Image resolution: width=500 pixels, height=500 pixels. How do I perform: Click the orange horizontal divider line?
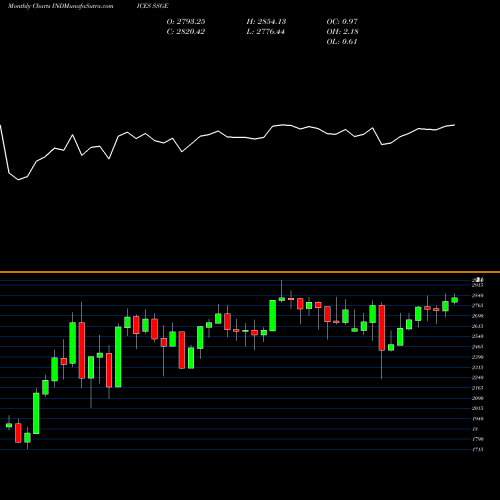pos(250,272)
